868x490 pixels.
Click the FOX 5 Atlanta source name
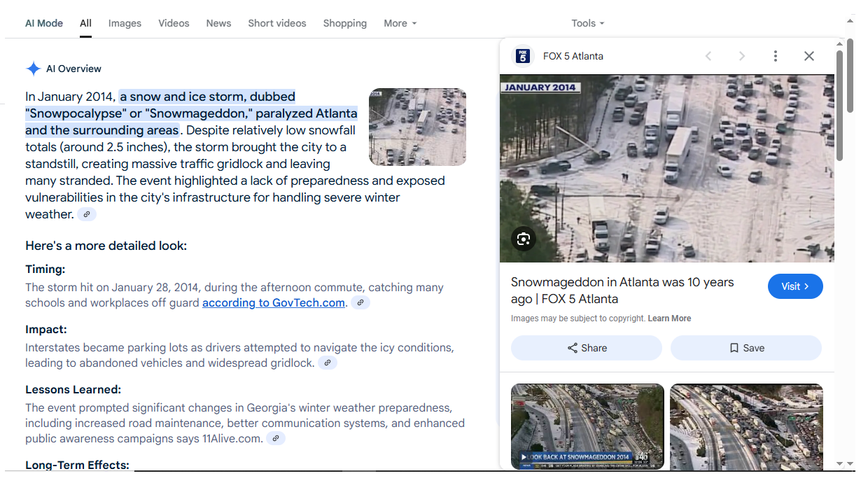(573, 56)
